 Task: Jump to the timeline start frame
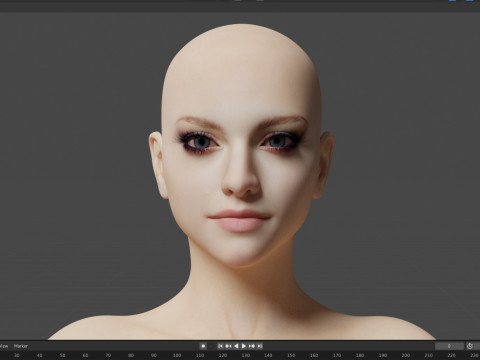(220, 346)
